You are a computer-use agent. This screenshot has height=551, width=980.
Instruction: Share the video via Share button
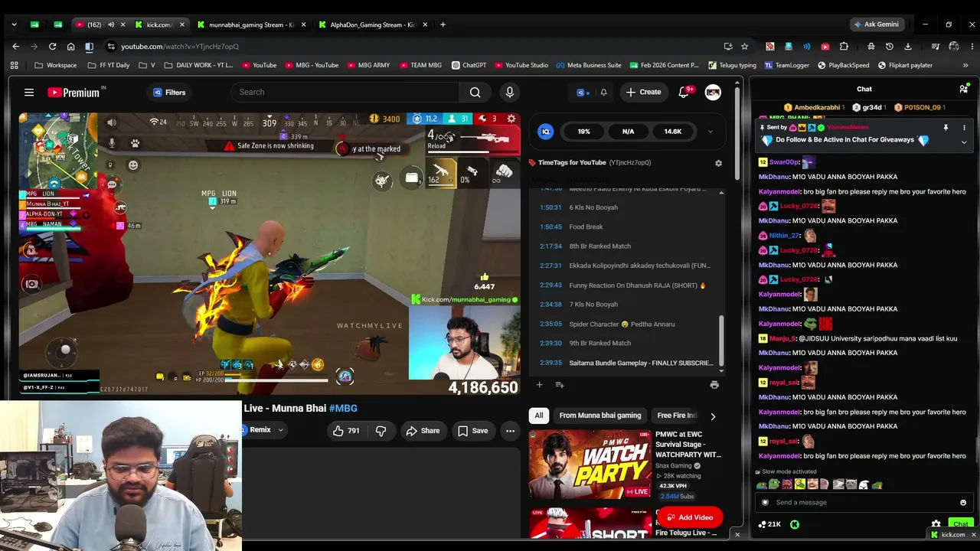click(423, 431)
